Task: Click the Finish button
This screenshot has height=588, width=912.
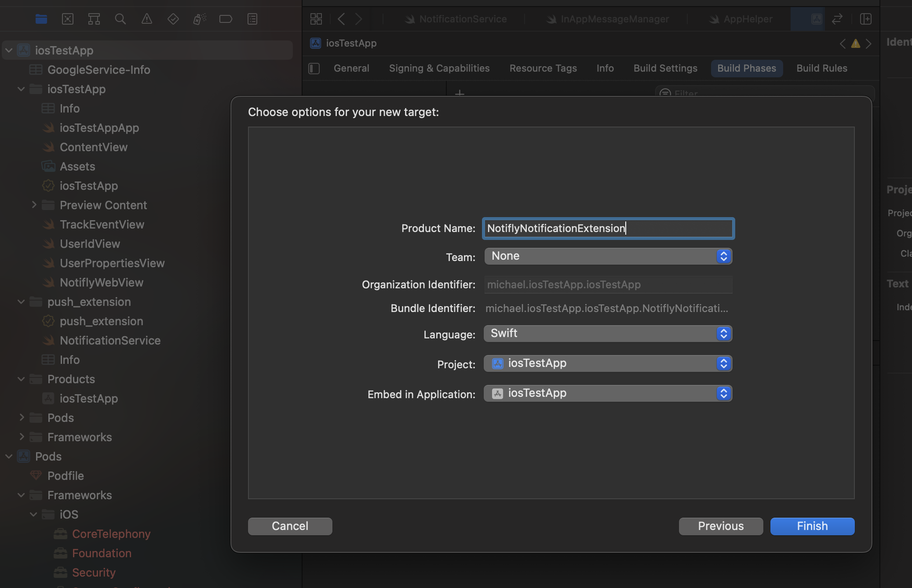Action: point(811,526)
